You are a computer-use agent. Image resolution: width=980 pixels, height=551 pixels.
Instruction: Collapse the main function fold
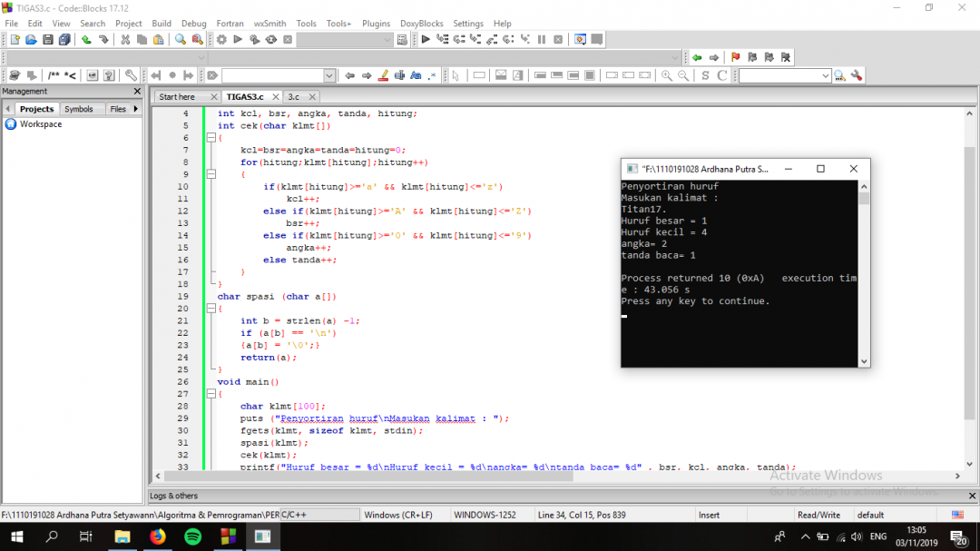211,394
